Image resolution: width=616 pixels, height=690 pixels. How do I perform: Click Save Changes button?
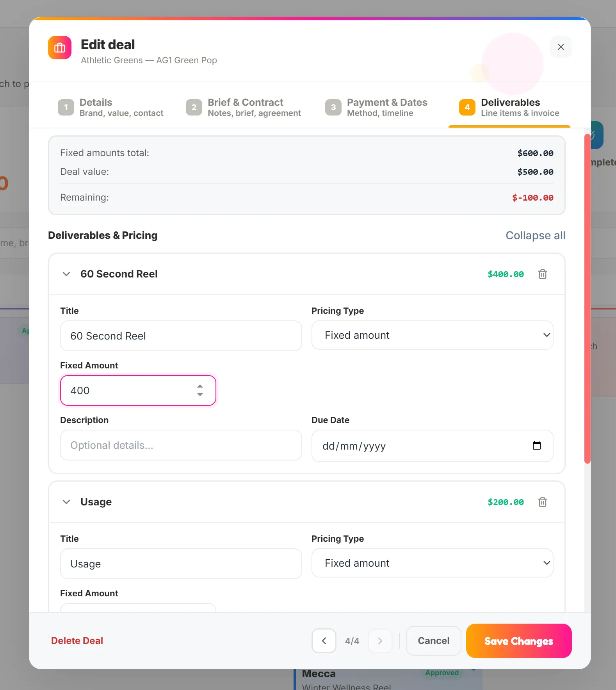tap(519, 641)
